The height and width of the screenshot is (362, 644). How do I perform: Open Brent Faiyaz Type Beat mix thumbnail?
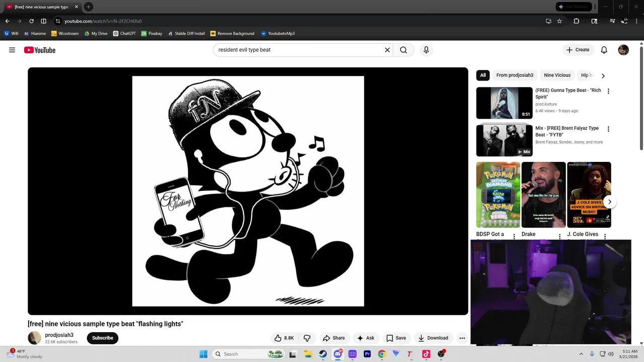(504, 141)
